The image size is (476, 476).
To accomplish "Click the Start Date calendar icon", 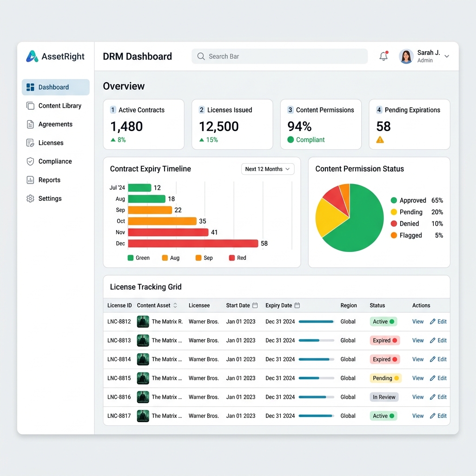I will point(255,305).
